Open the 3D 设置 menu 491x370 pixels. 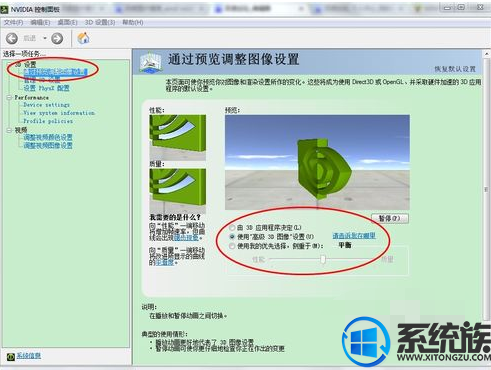tap(100, 22)
